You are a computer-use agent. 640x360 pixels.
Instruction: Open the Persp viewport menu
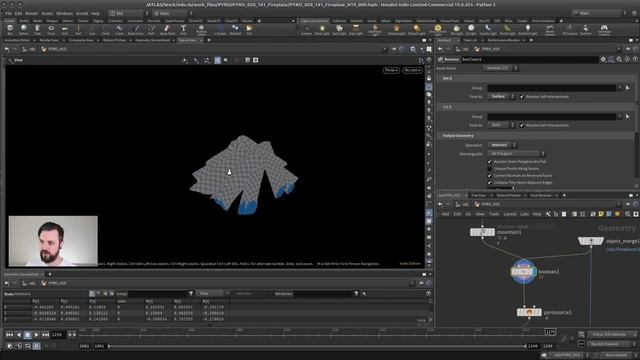tap(391, 70)
